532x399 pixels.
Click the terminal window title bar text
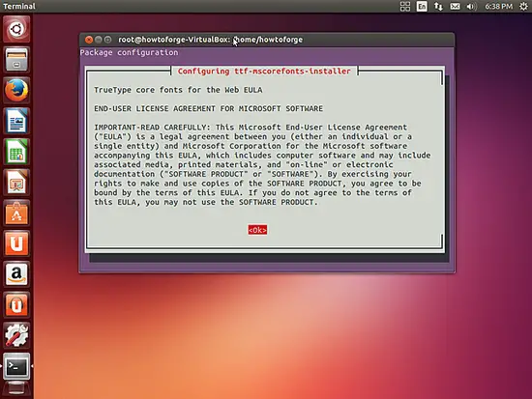click(210, 40)
